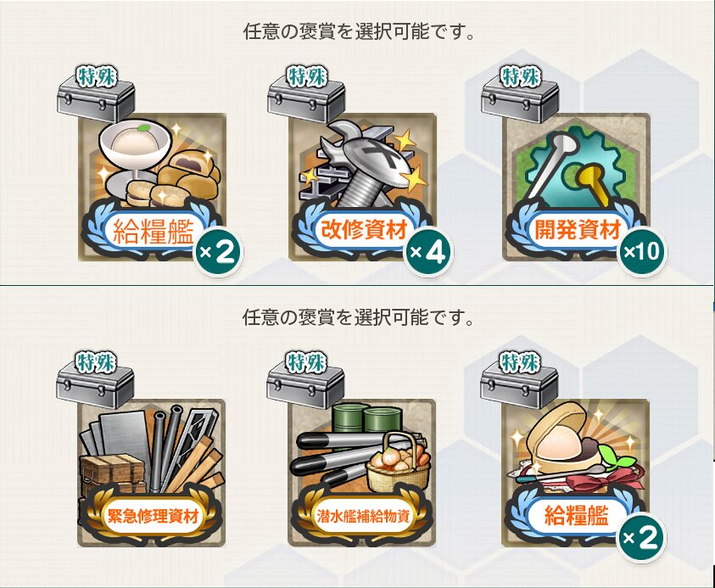715x588 pixels.
Task: Click the 潜水艦補給物資 gold laurel label
Action: (363, 516)
